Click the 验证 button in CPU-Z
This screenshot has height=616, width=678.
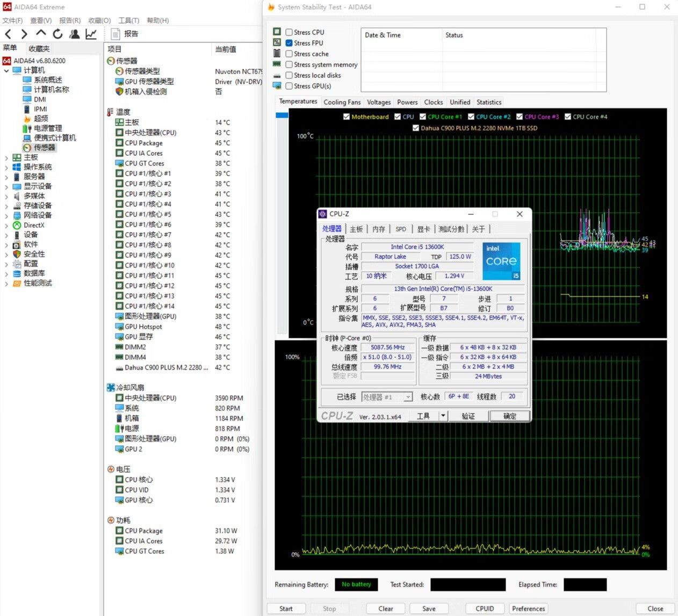(x=468, y=416)
